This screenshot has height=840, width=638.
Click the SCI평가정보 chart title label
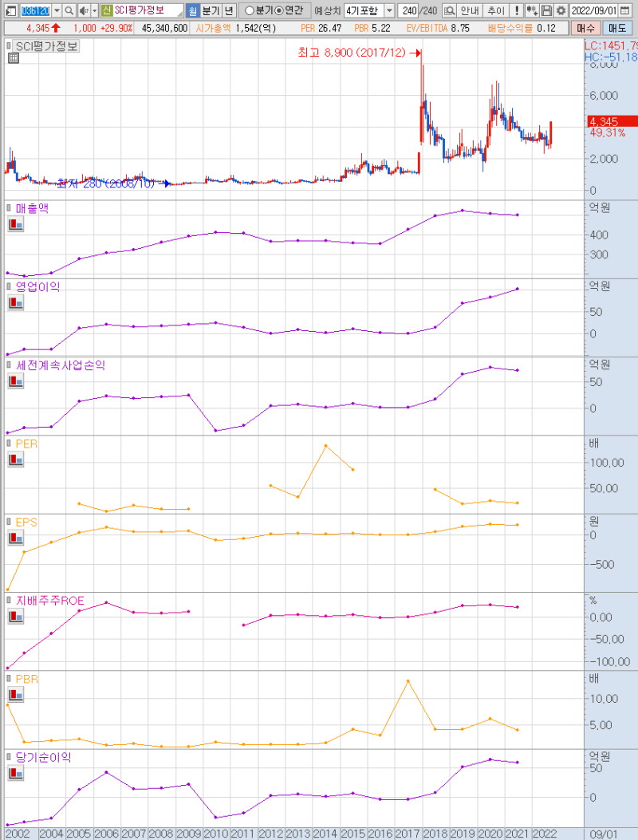coord(46,46)
